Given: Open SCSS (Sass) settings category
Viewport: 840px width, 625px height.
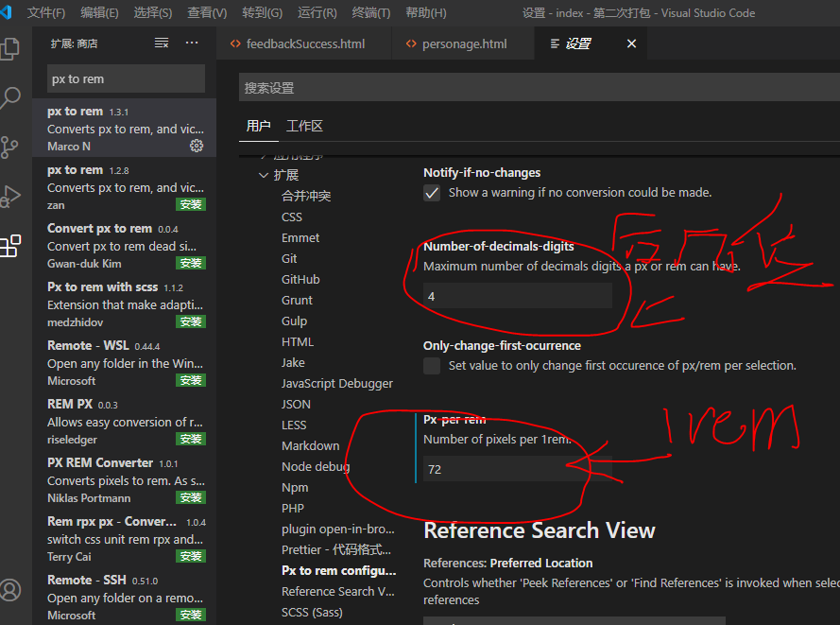Looking at the screenshot, I should (312, 613).
